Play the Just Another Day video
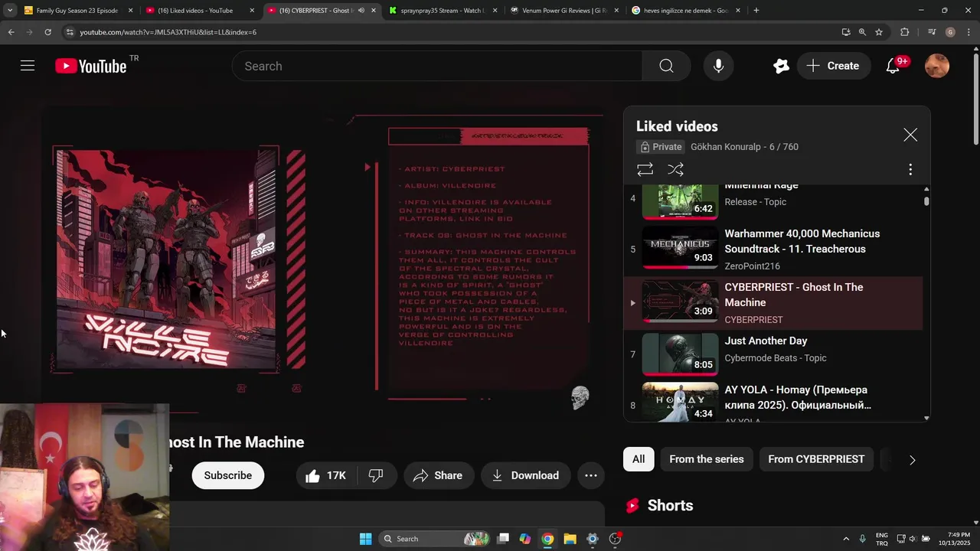The image size is (980, 551). tap(773, 356)
